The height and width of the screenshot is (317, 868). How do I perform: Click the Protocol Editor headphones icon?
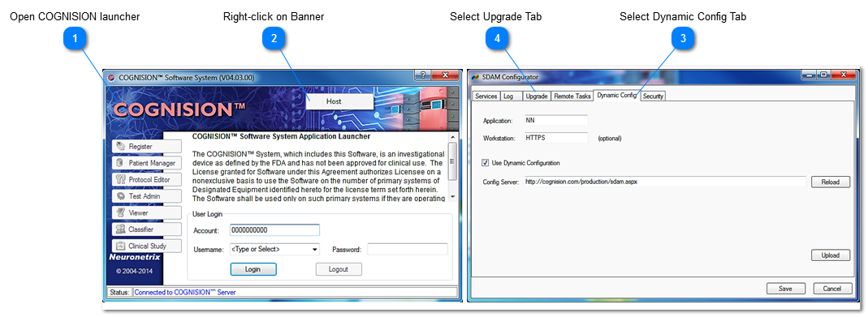click(x=121, y=179)
